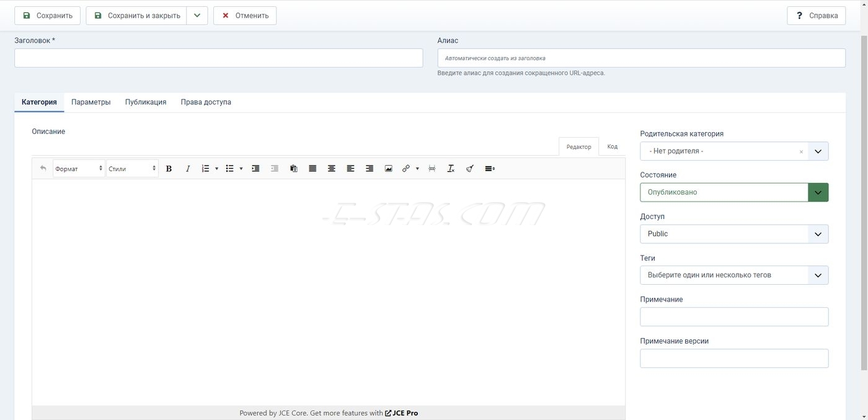
Task: Click the cleanup broom icon
Action: [470, 168]
